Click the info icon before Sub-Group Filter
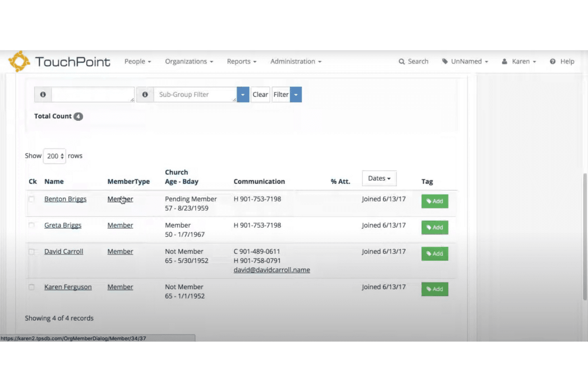Image resolution: width=588 pixels, height=392 pixels. pyautogui.click(x=145, y=95)
